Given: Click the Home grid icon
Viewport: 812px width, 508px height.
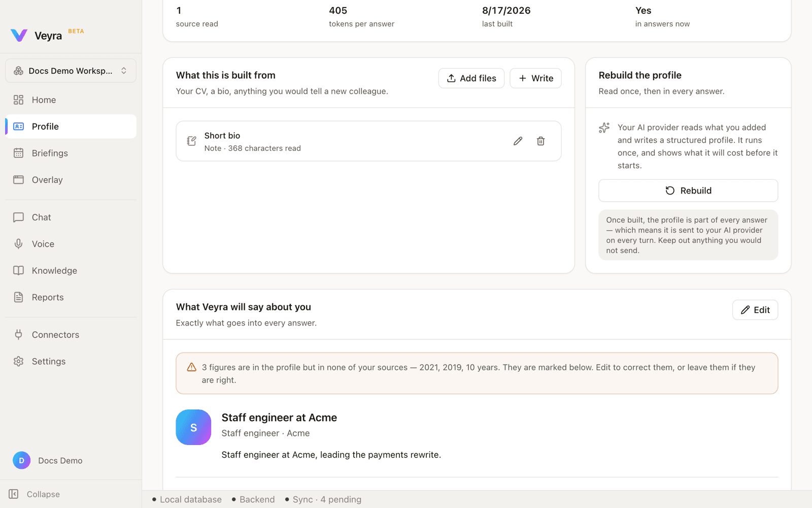Looking at the screenshot, I should 19,100.
